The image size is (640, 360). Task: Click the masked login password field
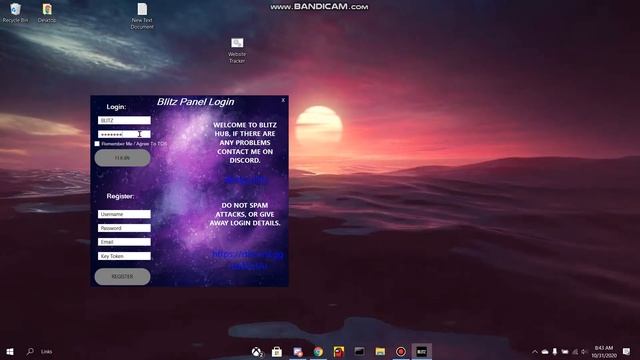tap(124, 134)
